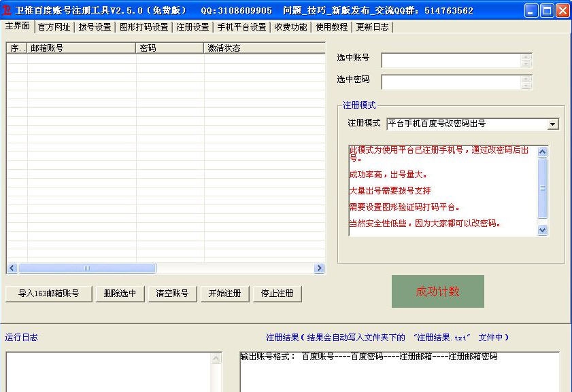
Task: Click the scroll-up arrow on the mode description panel
Action: [542, 151]
